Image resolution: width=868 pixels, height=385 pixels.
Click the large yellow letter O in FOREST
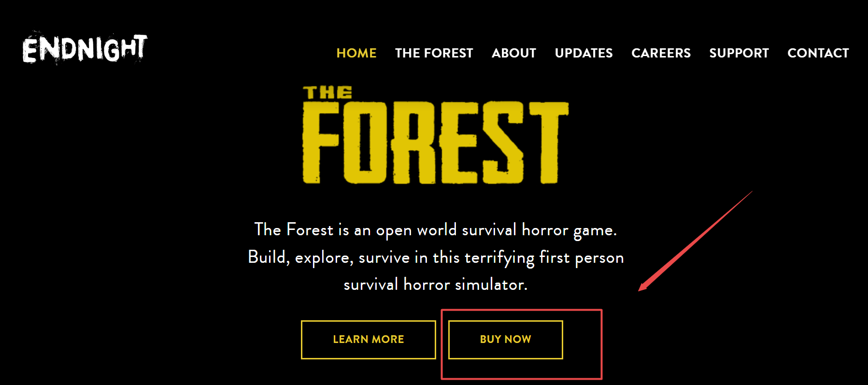pyautogui.click(x=366, y=143)
